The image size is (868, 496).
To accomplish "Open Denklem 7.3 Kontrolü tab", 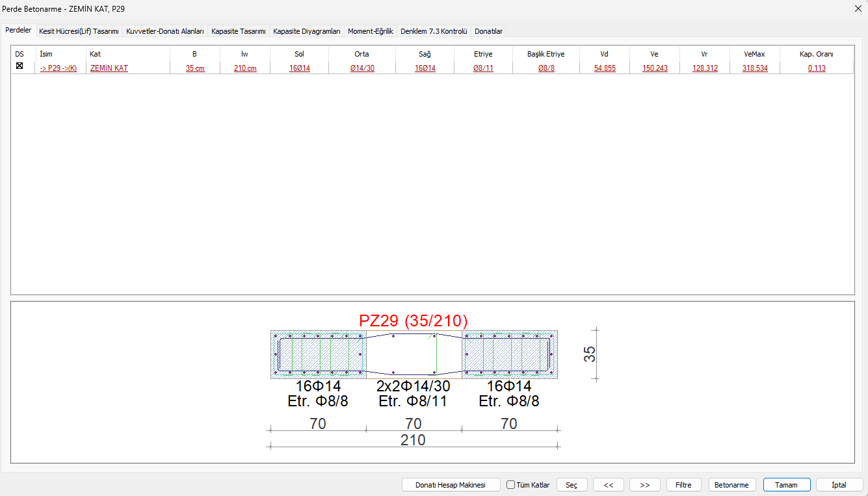I will coord(434,31).
